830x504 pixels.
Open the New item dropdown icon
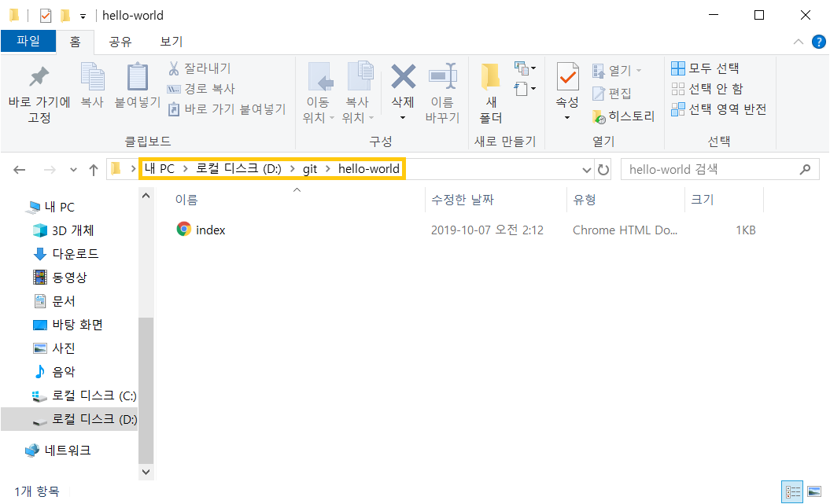coord(525,68)
